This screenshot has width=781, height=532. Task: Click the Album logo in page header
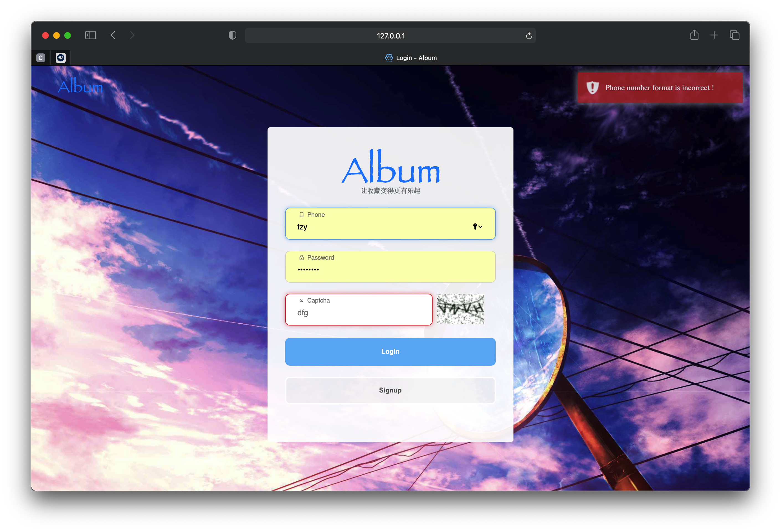point(80,86)
